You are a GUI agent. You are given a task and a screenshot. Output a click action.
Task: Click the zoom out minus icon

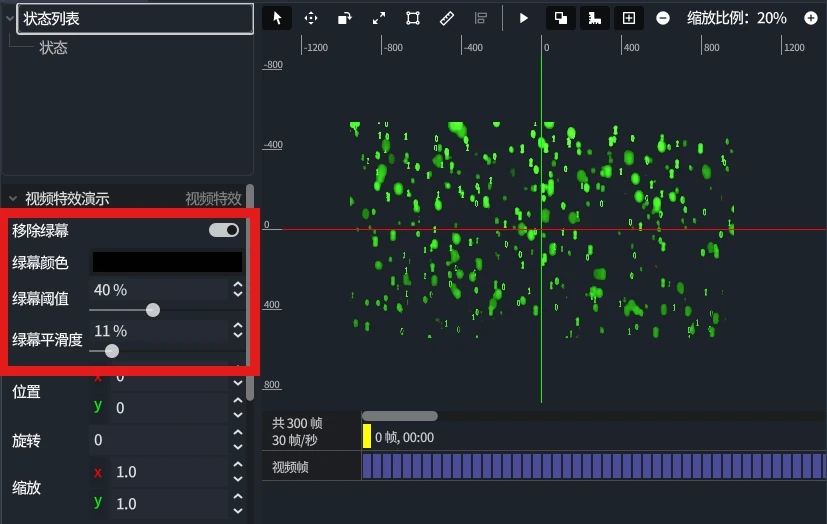click(x=663, y=18)
